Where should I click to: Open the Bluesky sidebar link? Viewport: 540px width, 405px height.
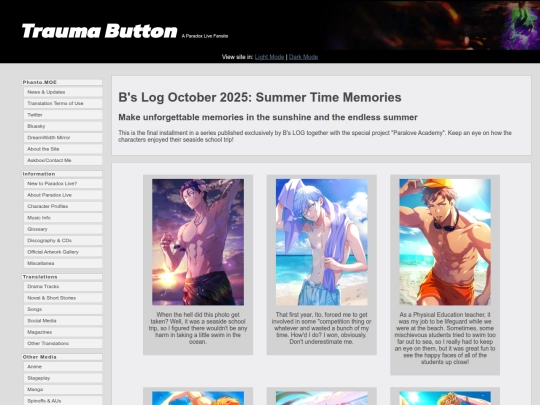(x=63, y=126)
